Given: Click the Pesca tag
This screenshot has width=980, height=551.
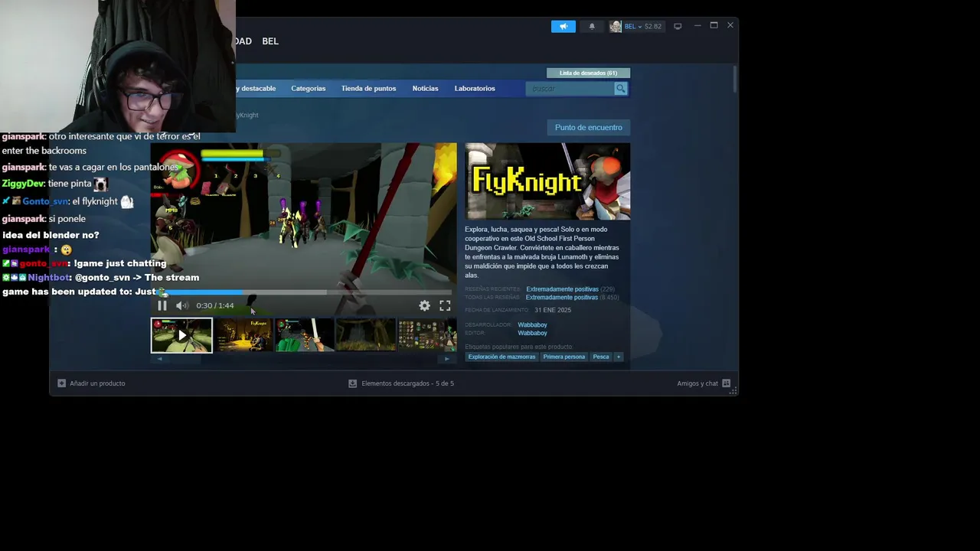Looking at the screenshot, I should pyautogui.click(x=601, y=357).
